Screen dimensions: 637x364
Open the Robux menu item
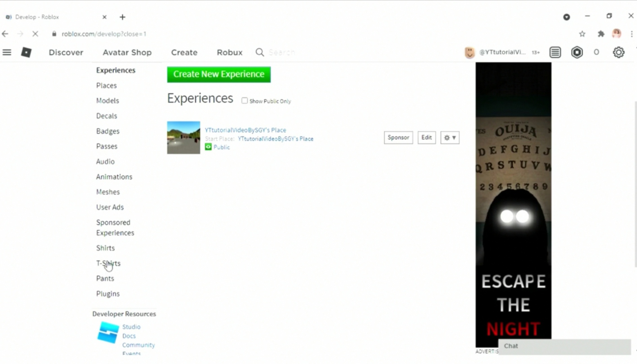(230, 52)
